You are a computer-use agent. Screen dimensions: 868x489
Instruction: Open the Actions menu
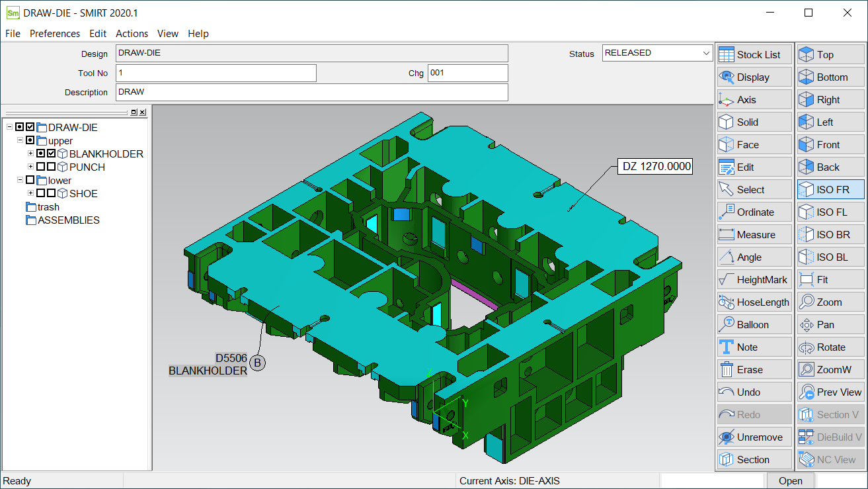[x=132, y=34]
